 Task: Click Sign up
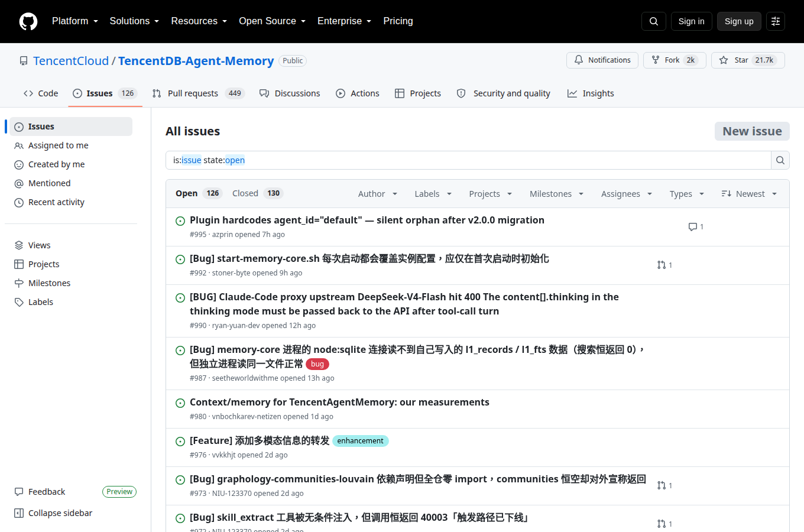pos(739,21)
